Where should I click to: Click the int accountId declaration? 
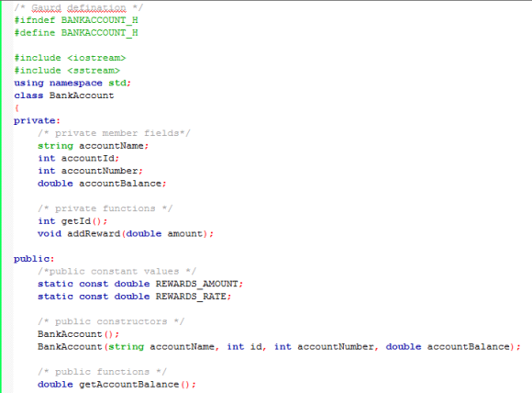click(x=78, y=158)
